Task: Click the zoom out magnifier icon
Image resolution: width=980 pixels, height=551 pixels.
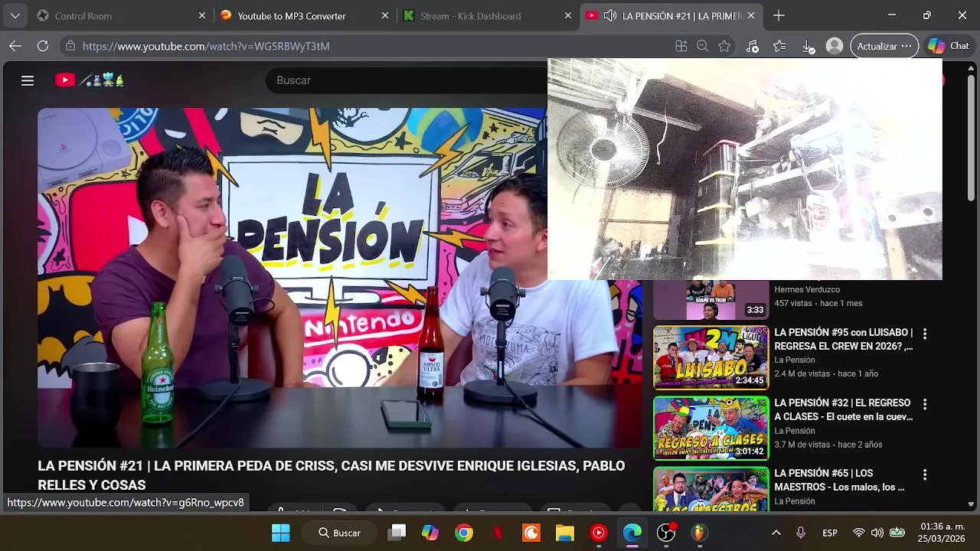Action: click(x=702, y=46)
